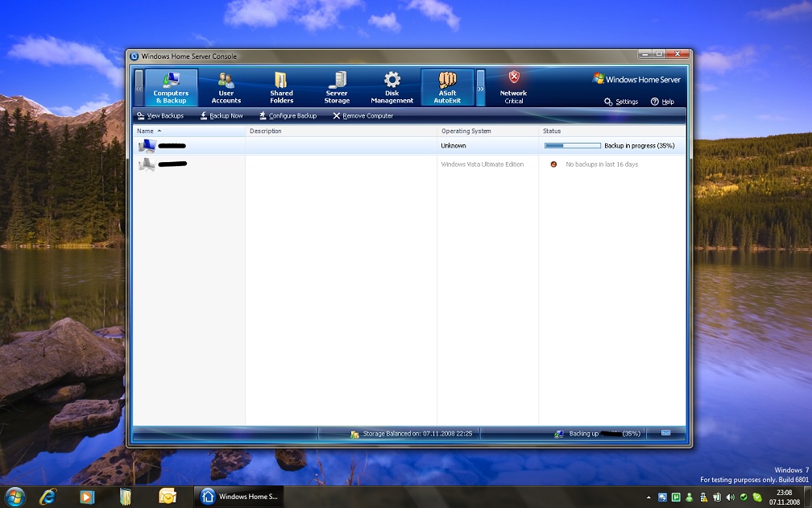
Task: Open the Shared Folders tab
Action: point(281,88)
